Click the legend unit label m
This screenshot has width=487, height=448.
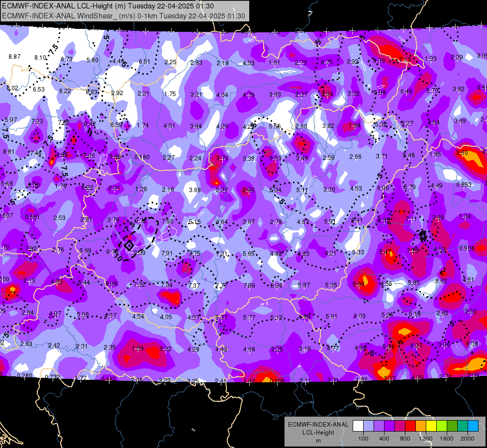pos(318,441)
